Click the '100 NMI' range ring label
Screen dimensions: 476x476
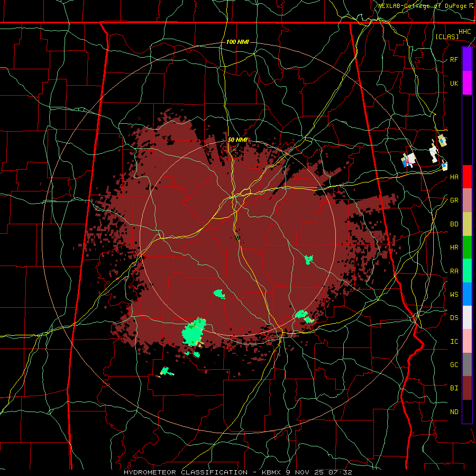[x=237, y=42]
